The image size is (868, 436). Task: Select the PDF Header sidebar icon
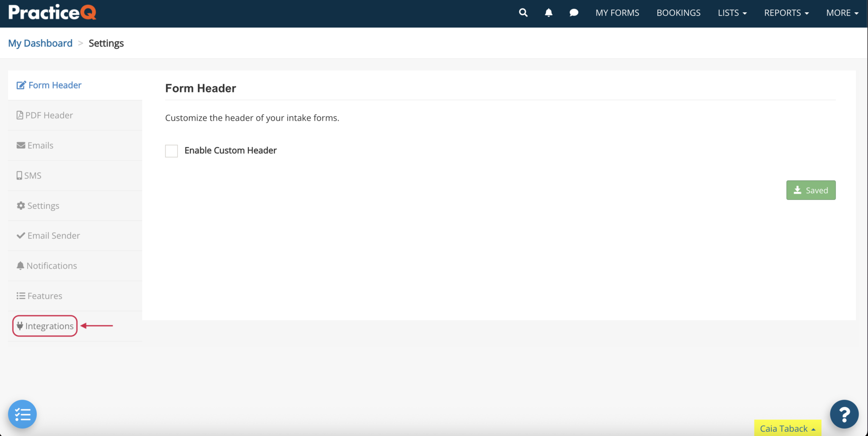[x=19, y=115]
